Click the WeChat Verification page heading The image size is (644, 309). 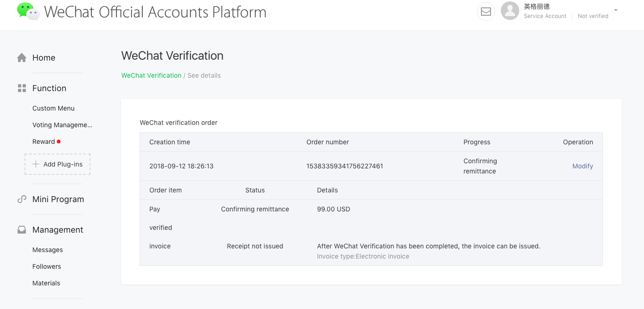(172, 56)
